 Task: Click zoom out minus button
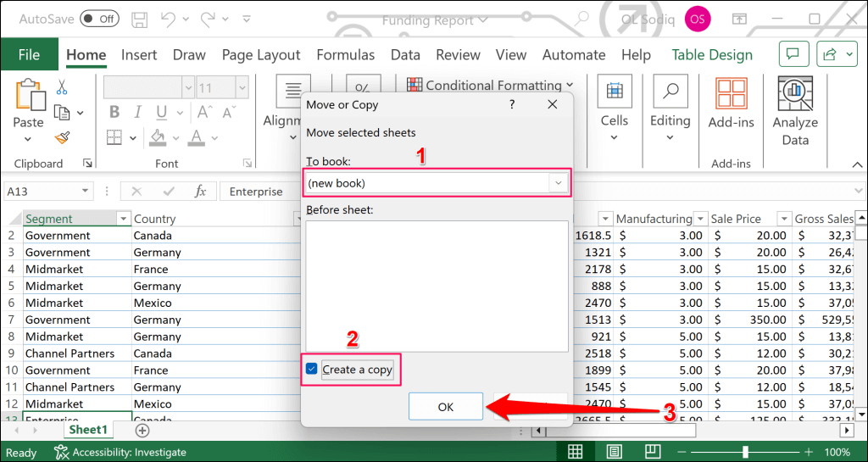(x=682, y=452)
